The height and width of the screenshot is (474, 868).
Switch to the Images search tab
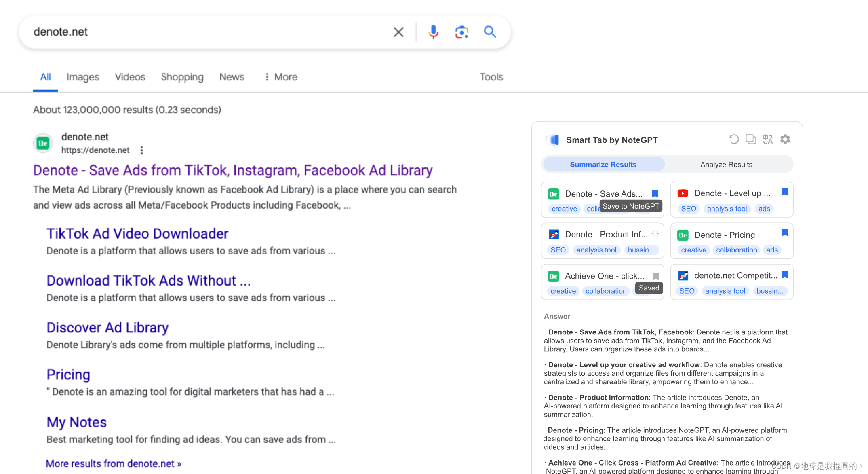tap(82, 77)
